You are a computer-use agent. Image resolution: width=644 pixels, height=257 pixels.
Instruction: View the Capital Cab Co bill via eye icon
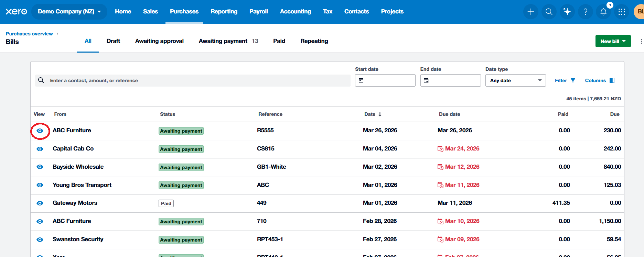coord(40,149)
